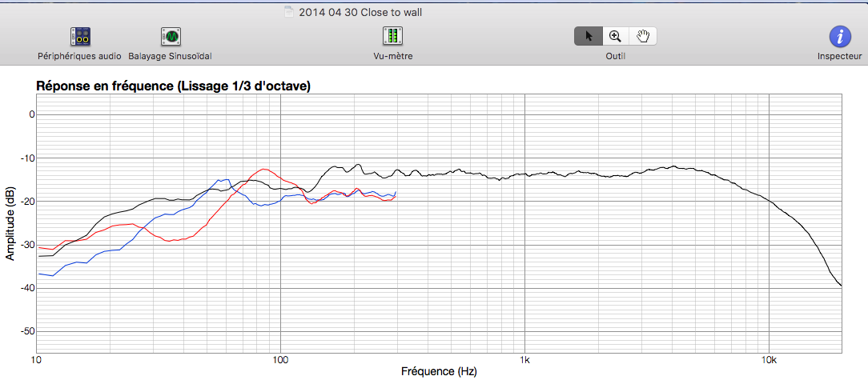The image size is (868, 380).
Task: Select the arrow pointer tool
Action: pos(588,37)
